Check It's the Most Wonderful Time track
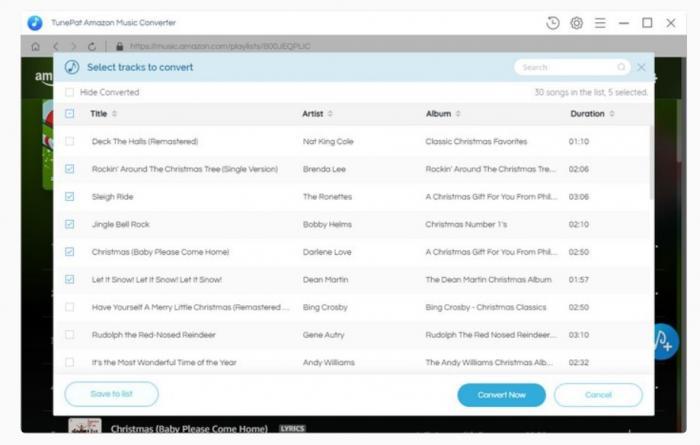The height and width of the screenshot is (445, 700). click(70, 362)
